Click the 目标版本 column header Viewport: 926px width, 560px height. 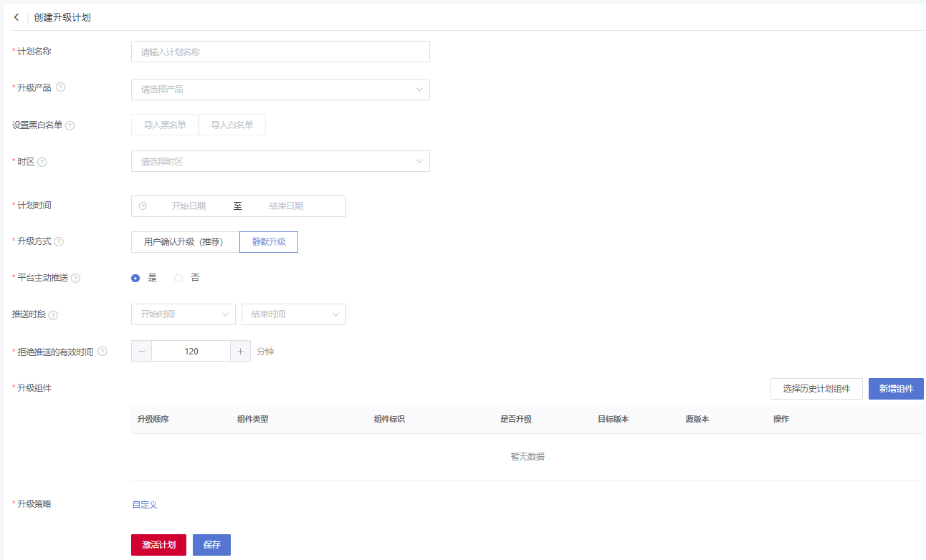click(x=614, y=419)
